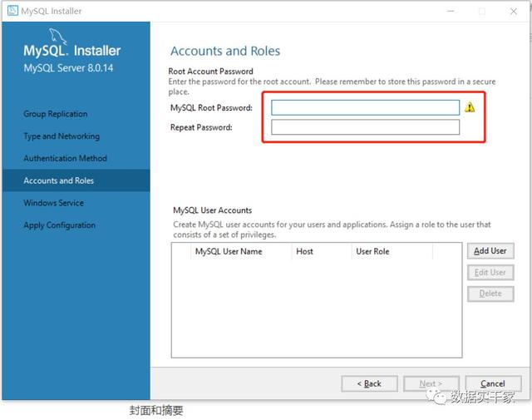Go to Type and Networking step
Viewport: 532px width, 420px height.
point(62,136)
